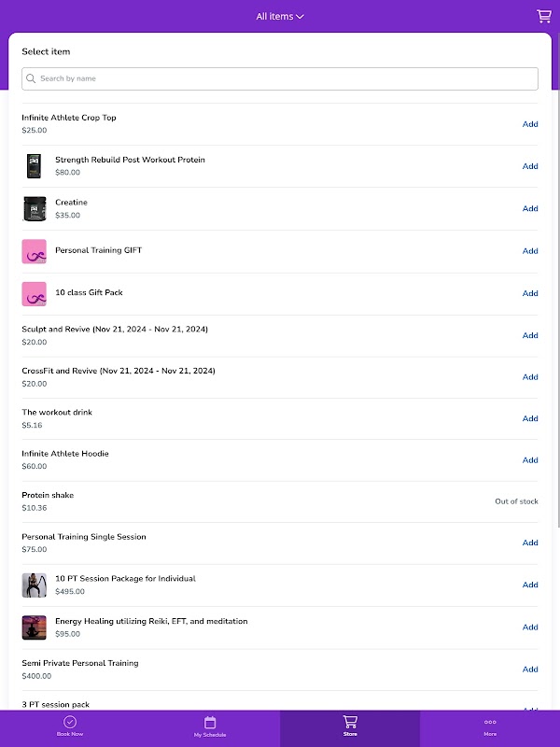Tap Strength Rebuild Protein product thumbnail

click(x=35, y=166)
